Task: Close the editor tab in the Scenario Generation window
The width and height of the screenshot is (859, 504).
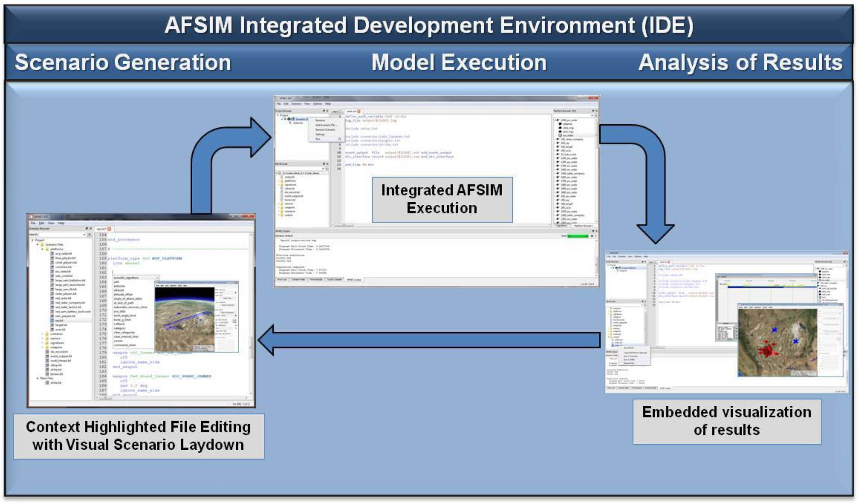Action: [109, 229]
